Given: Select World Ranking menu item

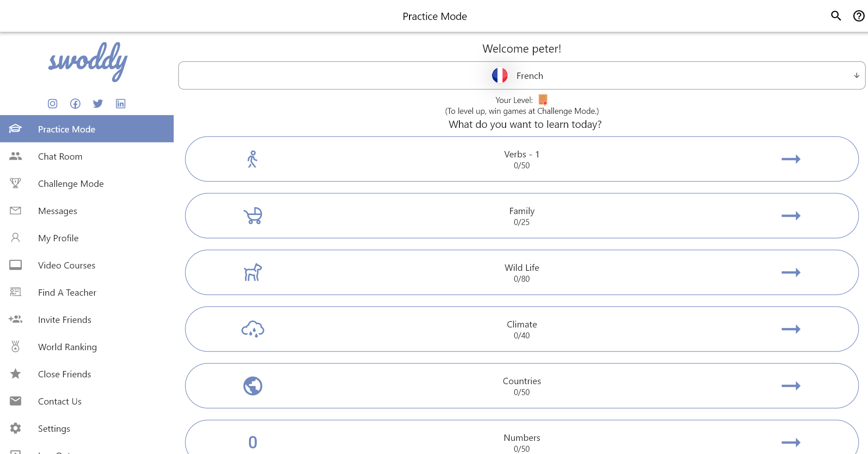Looking at the screenshot, I should click(68, 347).
